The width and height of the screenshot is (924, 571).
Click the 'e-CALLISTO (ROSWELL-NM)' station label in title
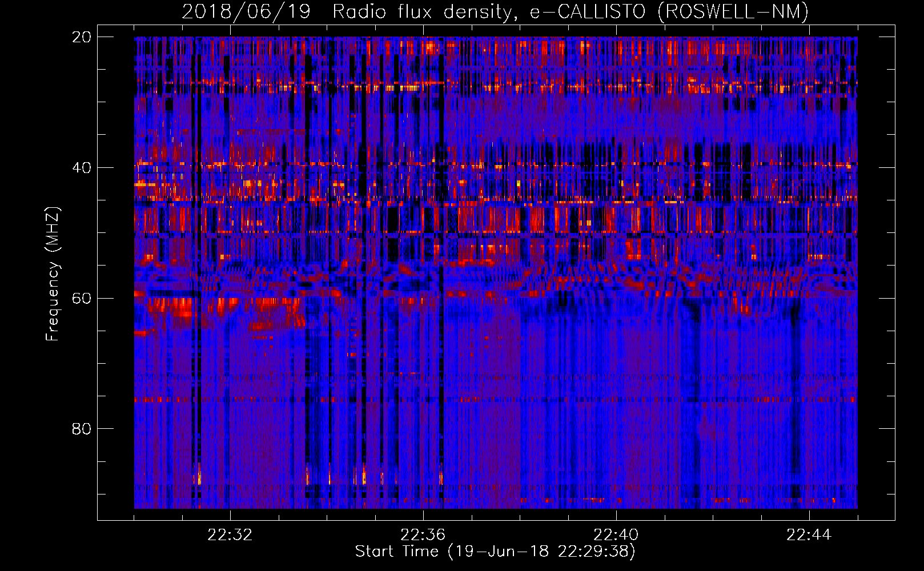coord(669,12)
